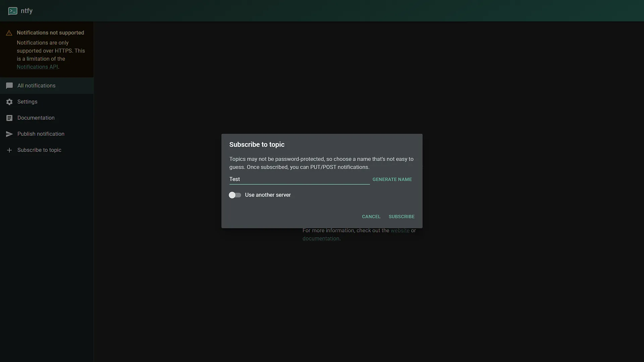Image resolution: width=644 pixels, height=362 pixels.
Task: Select Subscribe to topic in sidebar
Action: [x=47, y=150]
